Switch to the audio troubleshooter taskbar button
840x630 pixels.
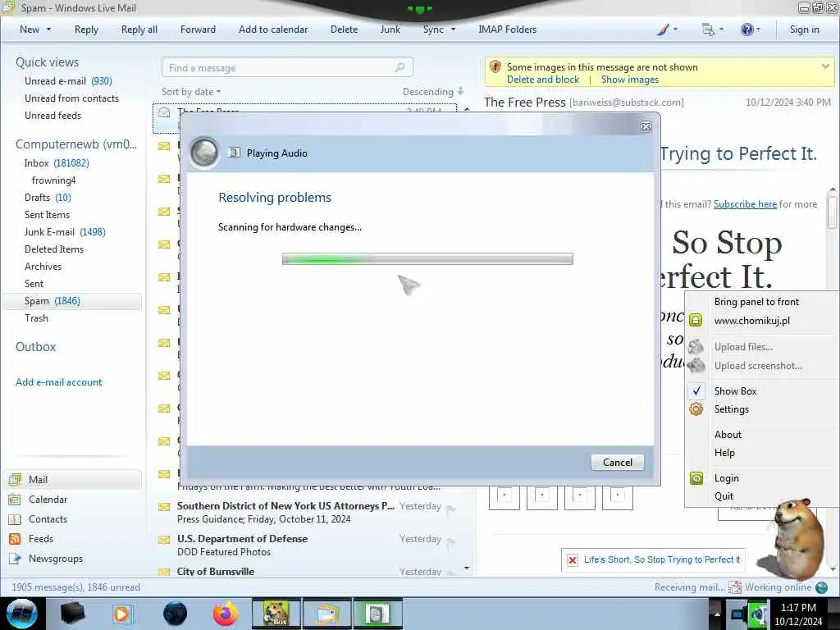[x=378, y=614]
